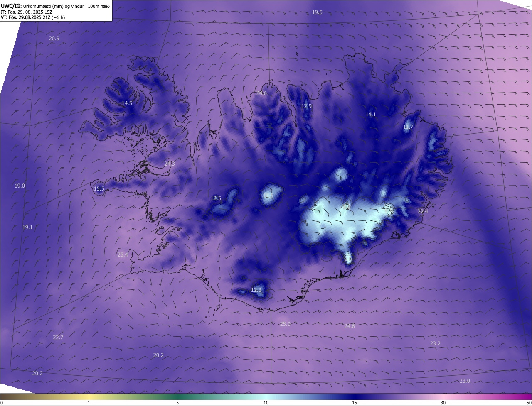Click the 14.1 value label
This screenshot has height=406, width=532.
[371, 114]
